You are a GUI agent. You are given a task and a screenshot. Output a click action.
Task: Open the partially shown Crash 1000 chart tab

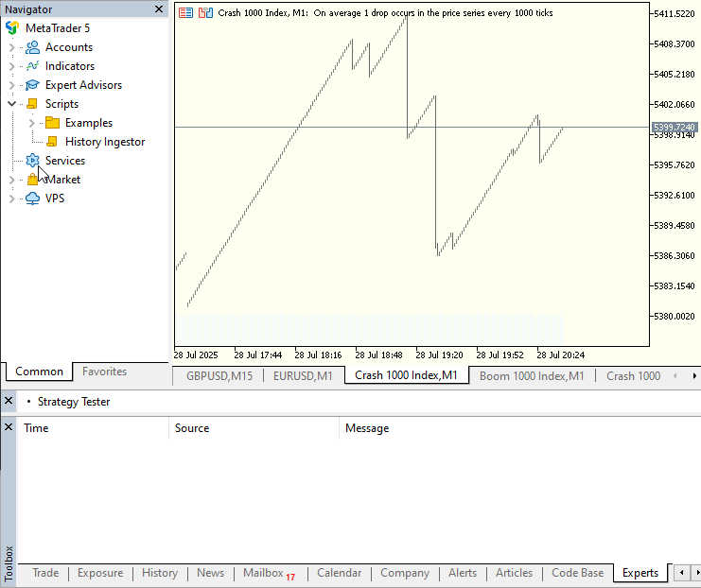(633, 376)
